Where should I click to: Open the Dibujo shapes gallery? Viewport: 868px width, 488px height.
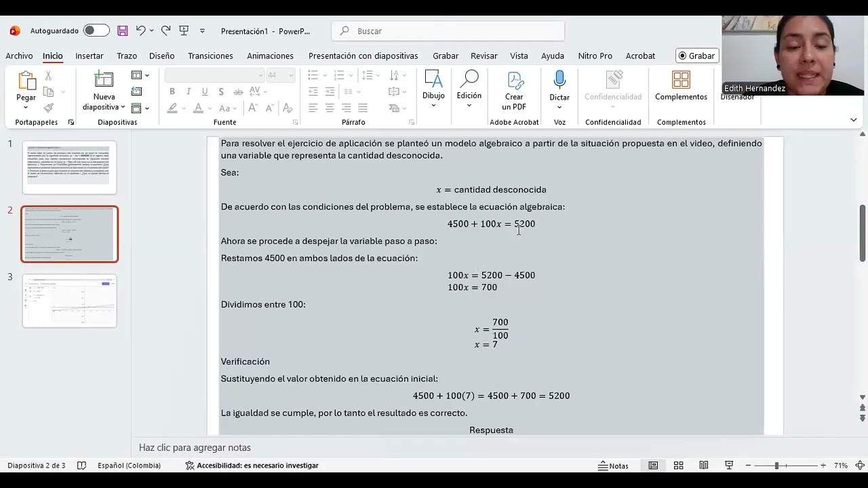click(x=433, y=89)
